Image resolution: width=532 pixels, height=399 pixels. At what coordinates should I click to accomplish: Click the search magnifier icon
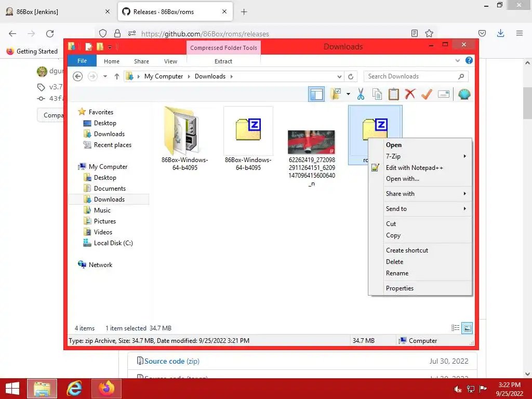[x=461, y=76]
